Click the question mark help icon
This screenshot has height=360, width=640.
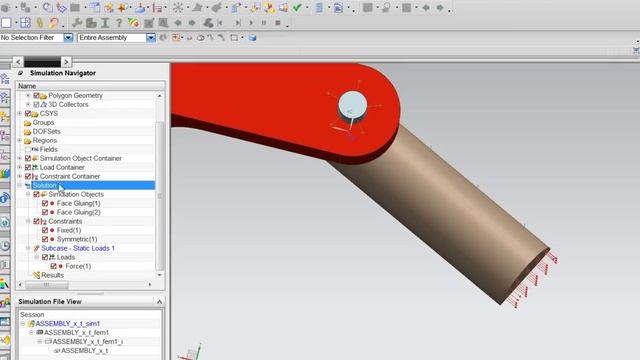coord(118,23)
